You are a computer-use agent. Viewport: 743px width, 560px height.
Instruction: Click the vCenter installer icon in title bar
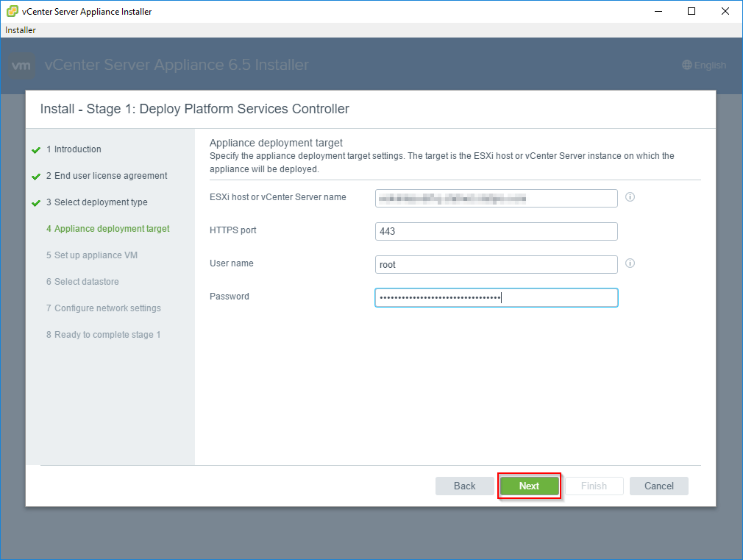click(x=12, y=11)
